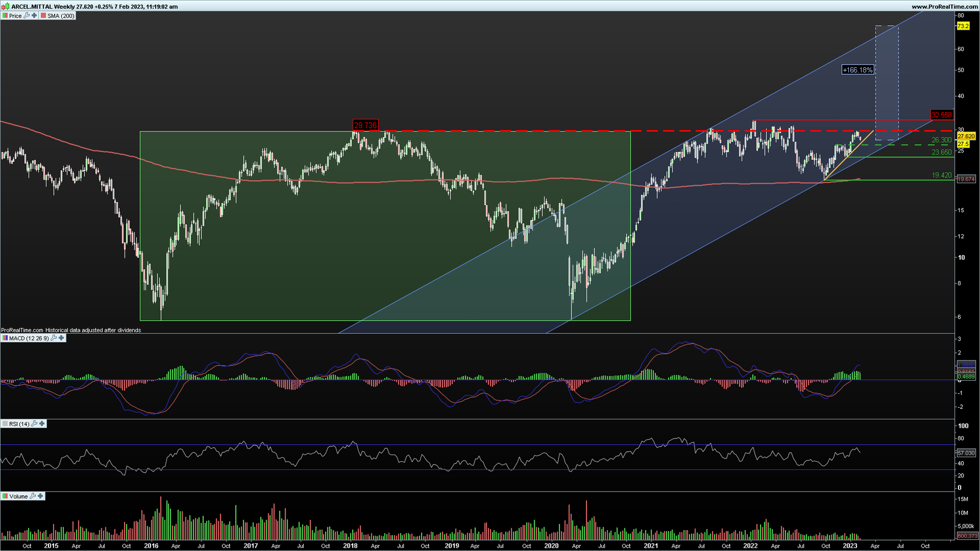Select the Volume panel label

pyautogui.click(x=18, y=497)
